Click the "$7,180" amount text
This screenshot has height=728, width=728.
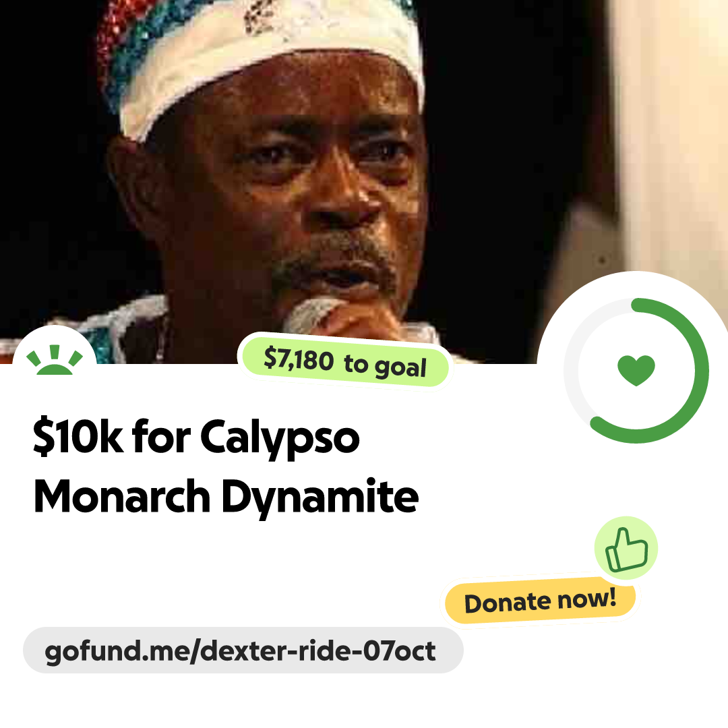(x=298, y=359)
